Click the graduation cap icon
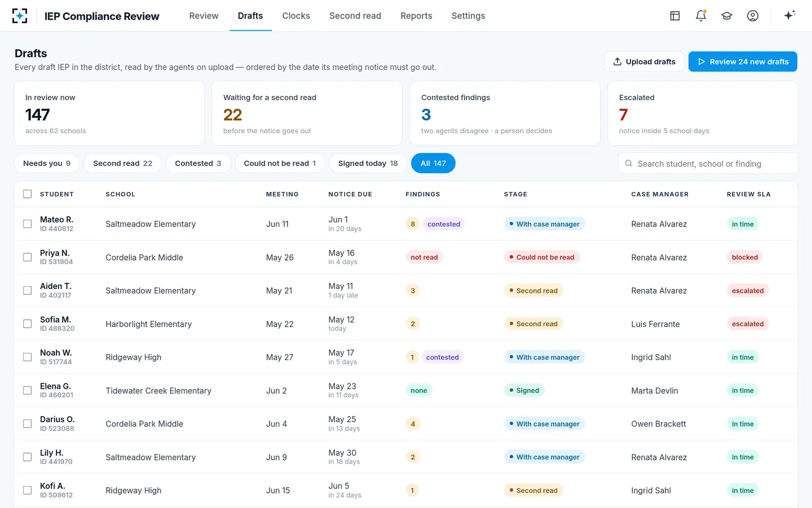The height and width of the screenshot is (508, 812). pyautogui.click(x=727, y=16)
